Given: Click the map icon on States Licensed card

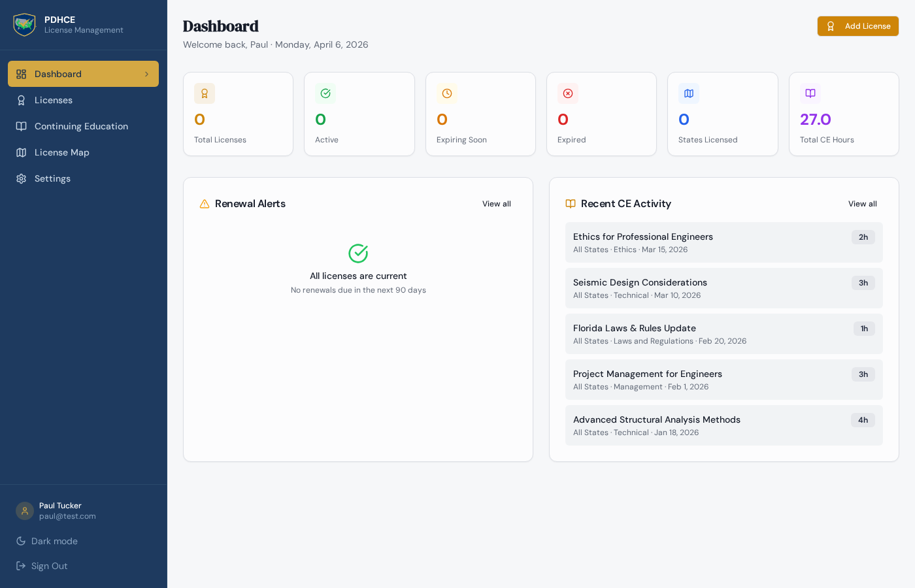Looking at the screenshot, I should pos(688,93).
